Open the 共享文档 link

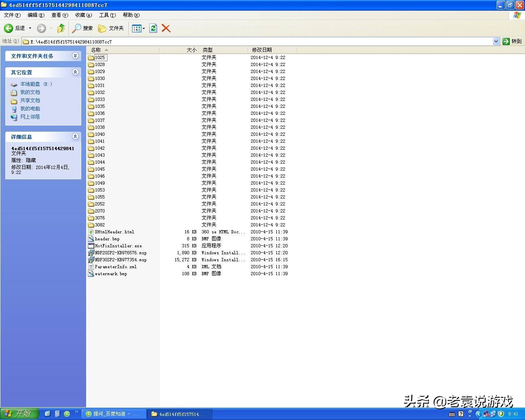[30, 100]
